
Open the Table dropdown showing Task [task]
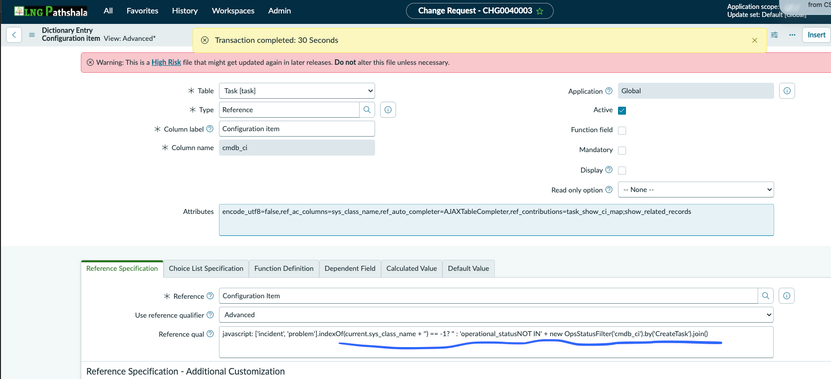coord(297,91)
